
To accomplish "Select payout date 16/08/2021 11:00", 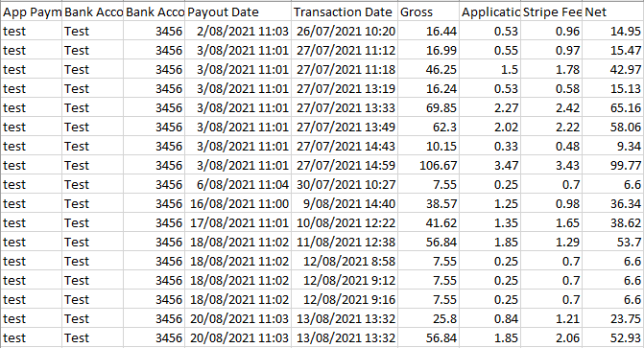I will (x=238, y=204).
